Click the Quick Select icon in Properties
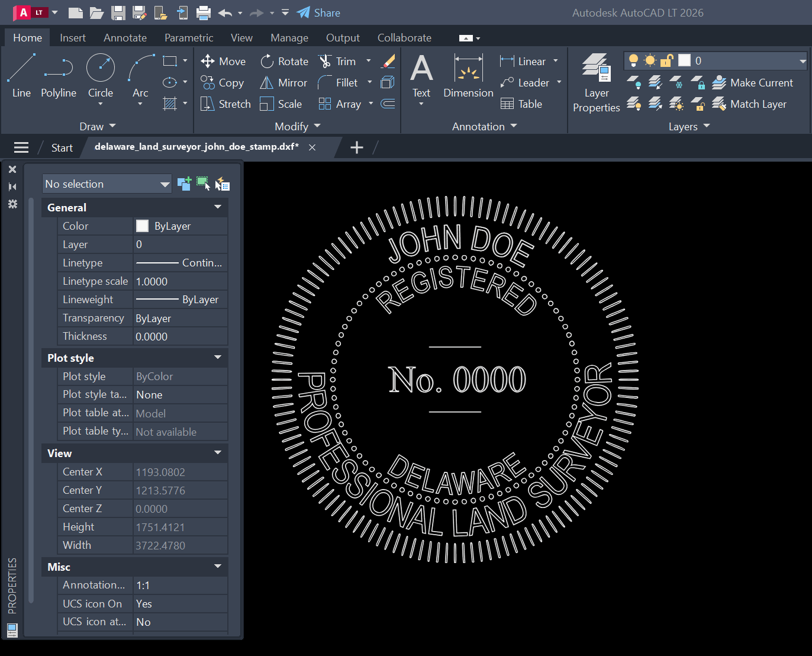This screenshot has width=812, height=656. 222,184
